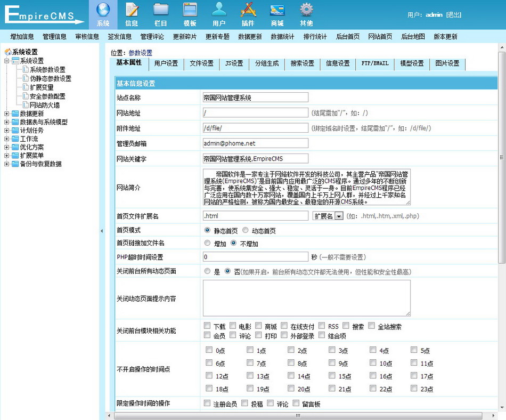The height and width of the screenshot is (420, 506).
Task: Expand the 数据更新 tree node
Action: pos(6,114)
